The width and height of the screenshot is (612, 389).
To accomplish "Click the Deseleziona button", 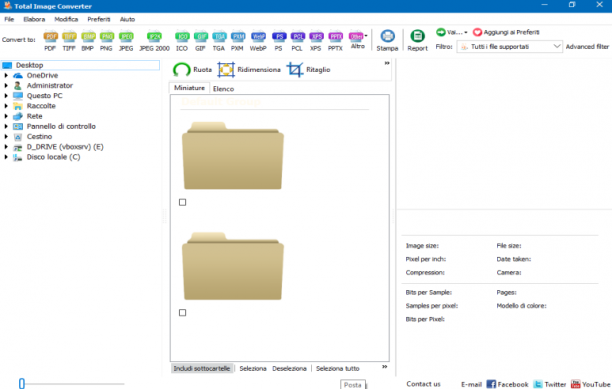I will (x=289, y=368).
